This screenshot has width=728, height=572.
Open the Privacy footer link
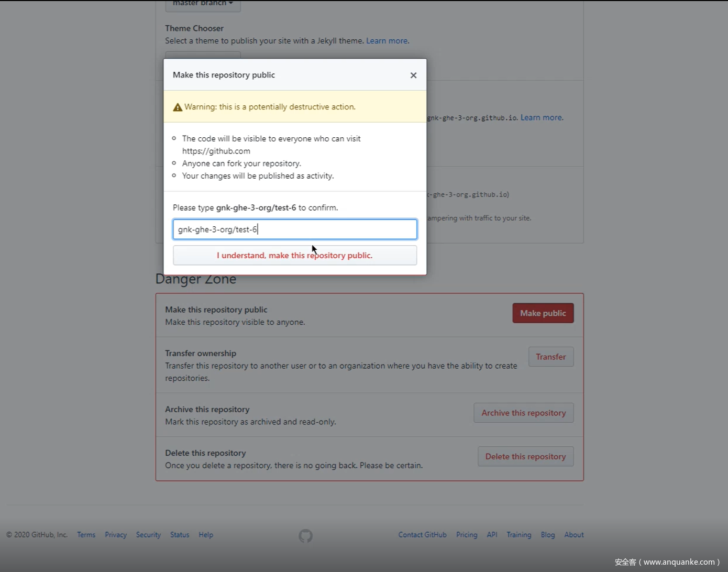[x=116, y=535]
